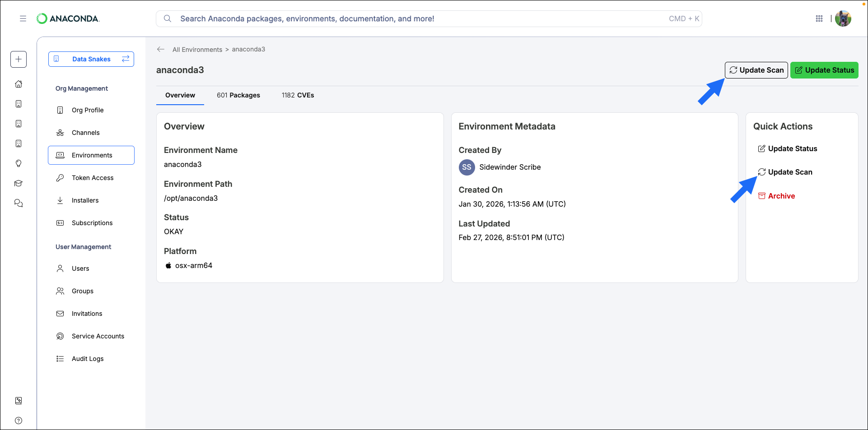Image resolution: width=868 pixels, height=430 pixels.
Task: Open the user profile avatar menu
Action: (843, 18)
